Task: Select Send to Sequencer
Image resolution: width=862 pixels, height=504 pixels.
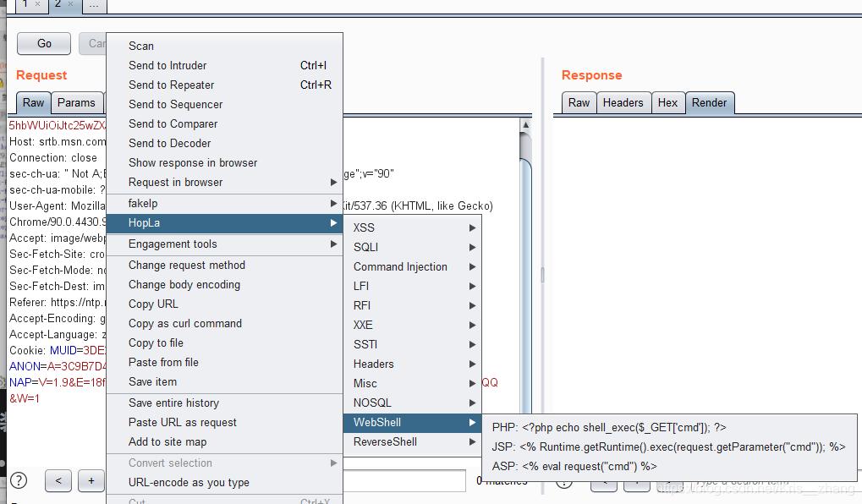Action: click(224, 104)
